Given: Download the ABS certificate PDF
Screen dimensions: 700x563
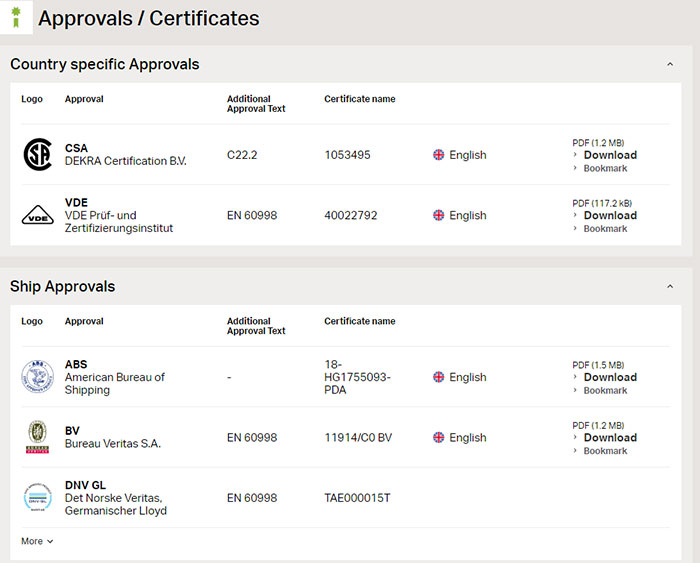Looking at the screenshot, I should (x=610, y=377).
